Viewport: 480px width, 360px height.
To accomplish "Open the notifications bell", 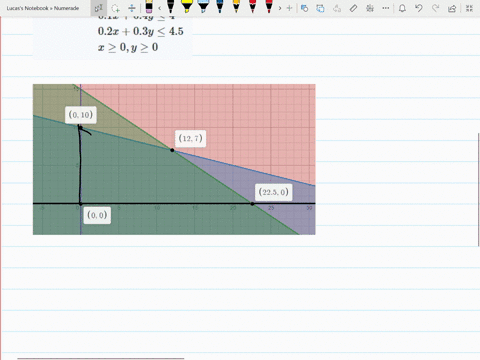I will coord(402,8).
